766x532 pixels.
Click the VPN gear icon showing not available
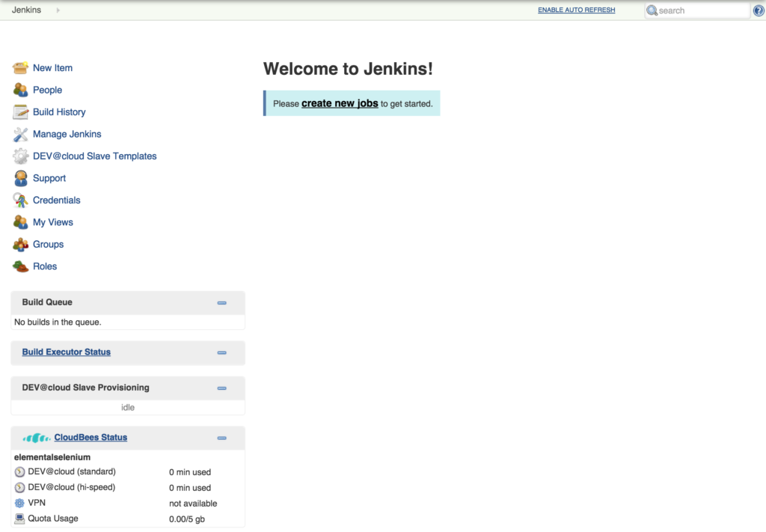pyautogui.click(x=19, y=503)
